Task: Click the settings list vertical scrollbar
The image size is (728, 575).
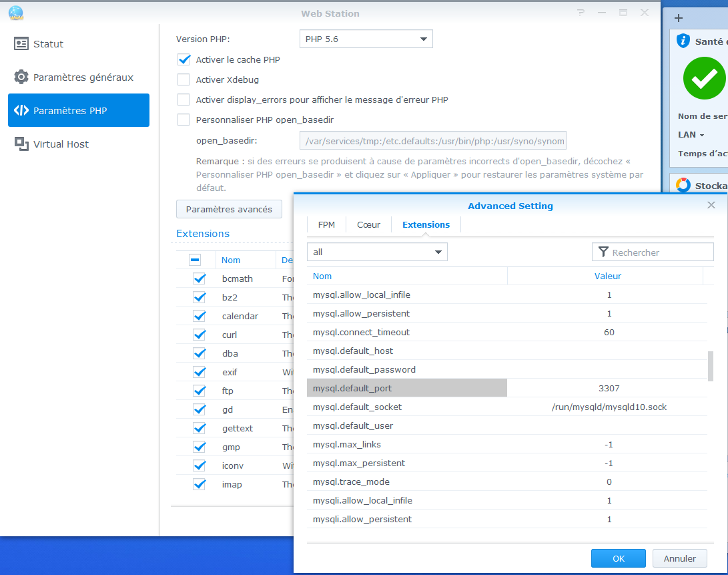Action: (x=710, y=366)
